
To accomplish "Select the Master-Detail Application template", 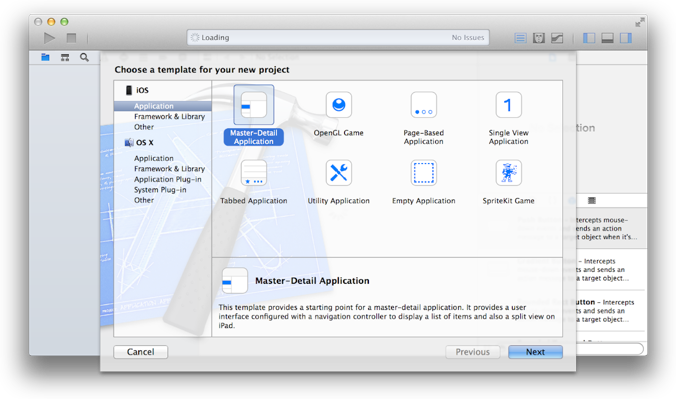I will (254, 115).
